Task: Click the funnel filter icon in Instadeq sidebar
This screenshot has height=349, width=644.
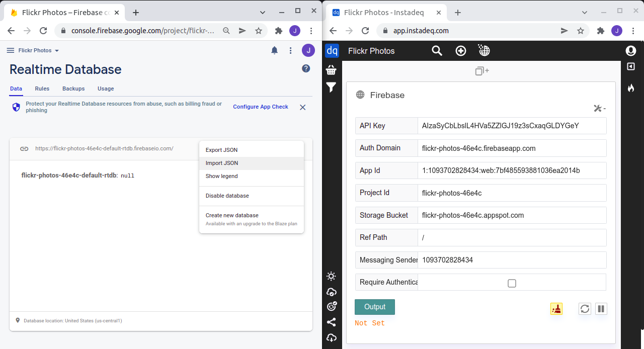Action: point(331,88)
